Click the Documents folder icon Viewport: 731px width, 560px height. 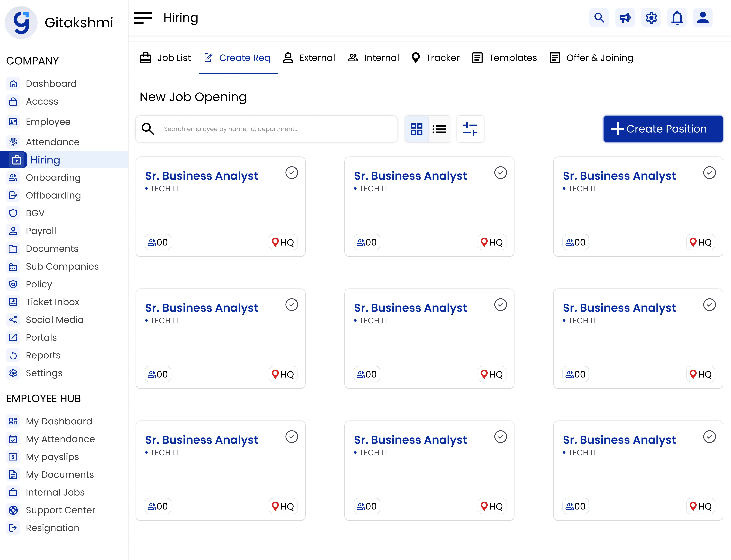tap(13, 249)
